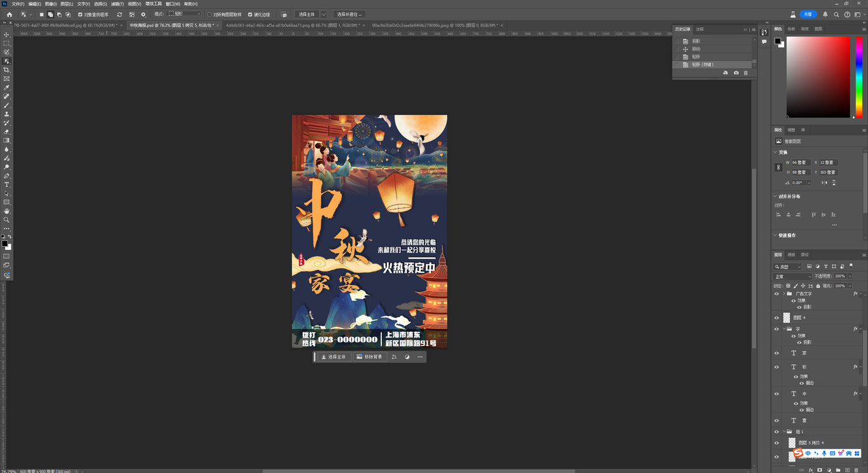Create new layer icon in Layers panel
The image size is (868, 473).
pyautogui.click(x=847, y=470)
